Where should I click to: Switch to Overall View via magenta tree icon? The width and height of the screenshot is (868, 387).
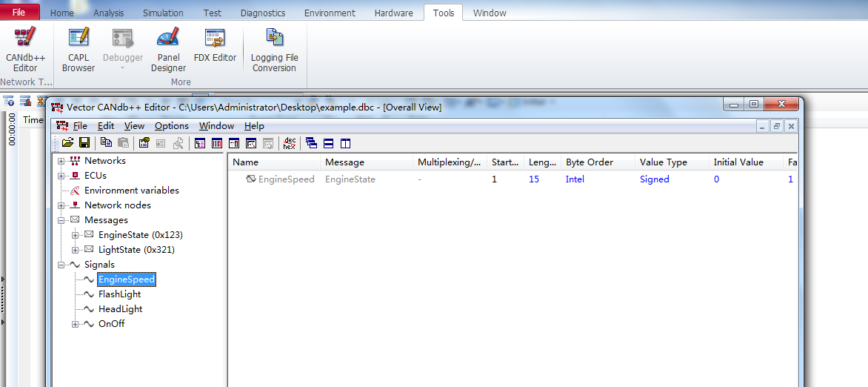(x=200, y=143)
